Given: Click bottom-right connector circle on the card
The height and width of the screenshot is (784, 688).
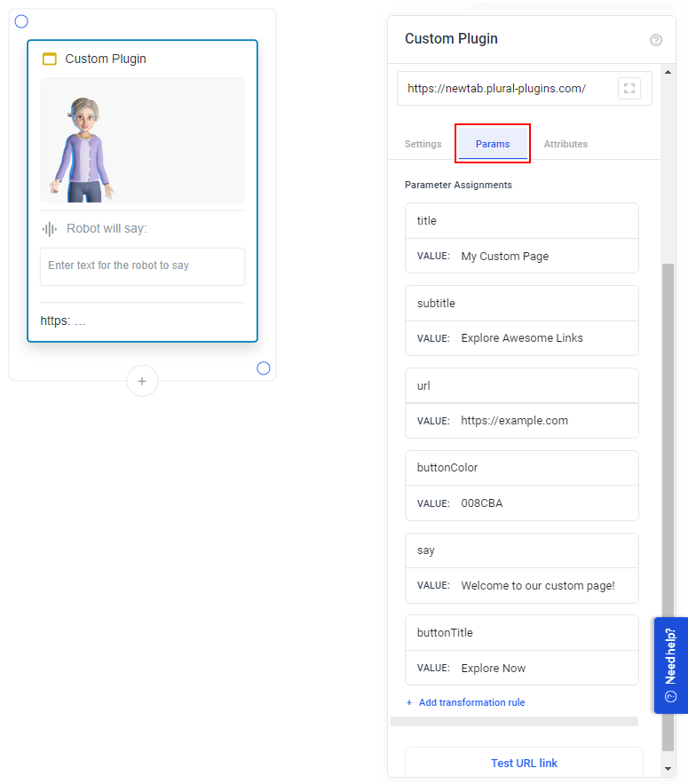Looking at the screenshot, I should click(264, 368).
